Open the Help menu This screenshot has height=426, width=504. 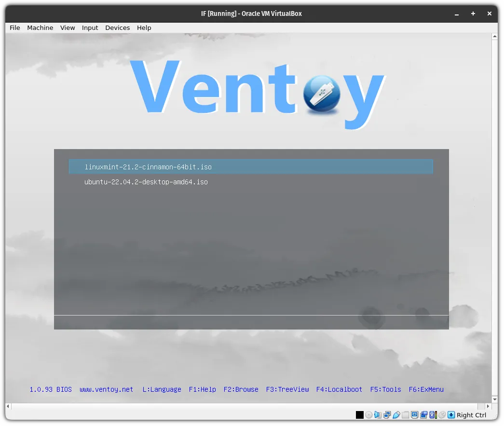click(x=144, y=27)
